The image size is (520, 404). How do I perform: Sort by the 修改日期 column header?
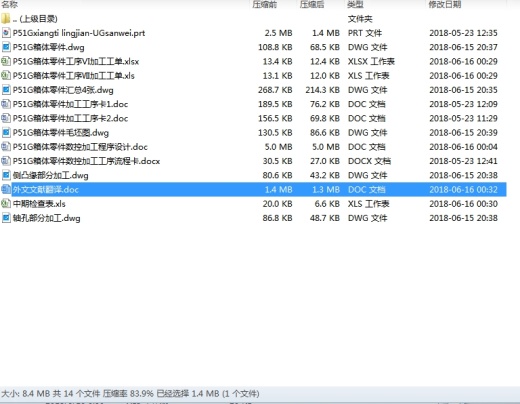click(x=445, y=5)
